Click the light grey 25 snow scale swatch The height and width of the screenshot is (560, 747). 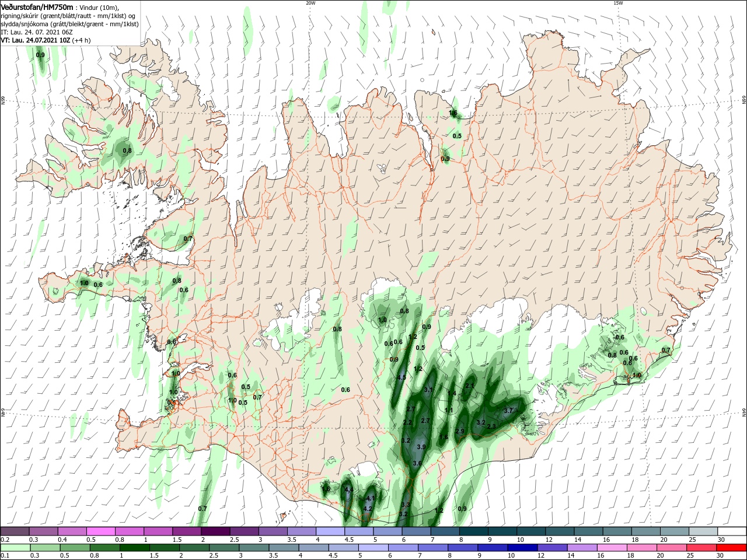coord(703,531)
